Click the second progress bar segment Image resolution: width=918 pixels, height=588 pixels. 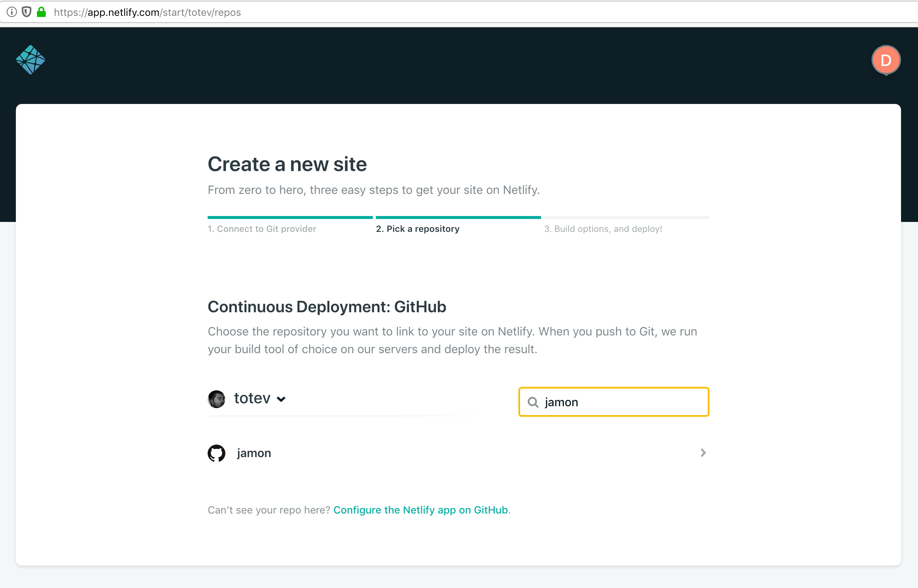click(458, 217)
